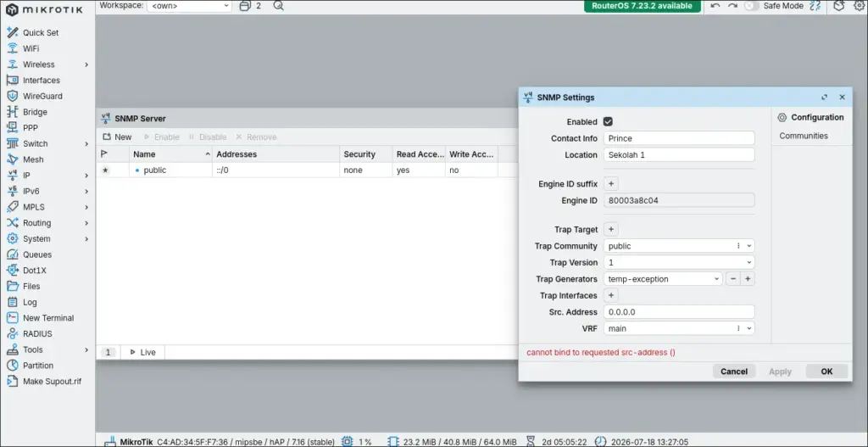Open the VRF dropdown
Screen dimensions: 868x447
tap(749, 328)
